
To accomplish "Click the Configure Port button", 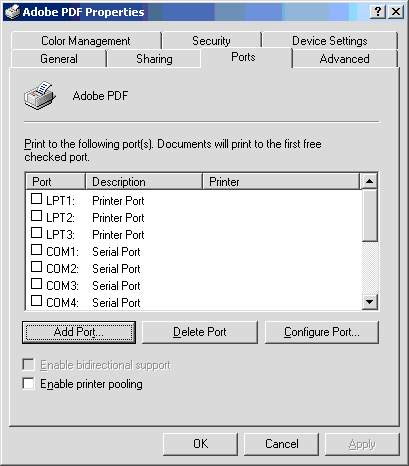I will (x=322, y=332).
